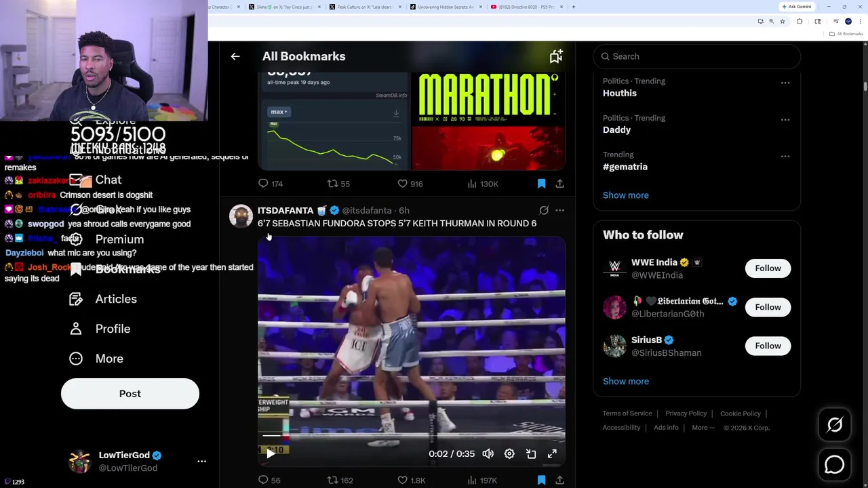Image resolution: width=868 pixels, height=488 pixels.
Task: Repost the Marathon post with 55 reposts
Action: coord(338,184)
